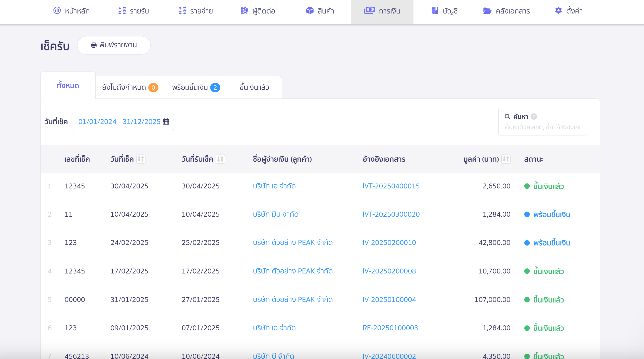Open the รายรับ income menu
Screen dimensions: 644x359
pos(133,11)
